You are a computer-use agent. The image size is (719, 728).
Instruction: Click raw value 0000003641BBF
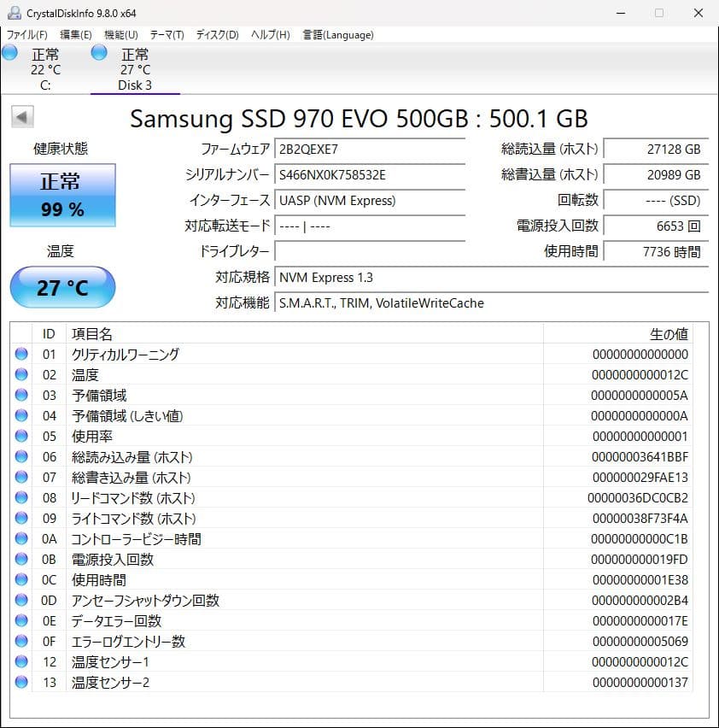click(640, 457)
